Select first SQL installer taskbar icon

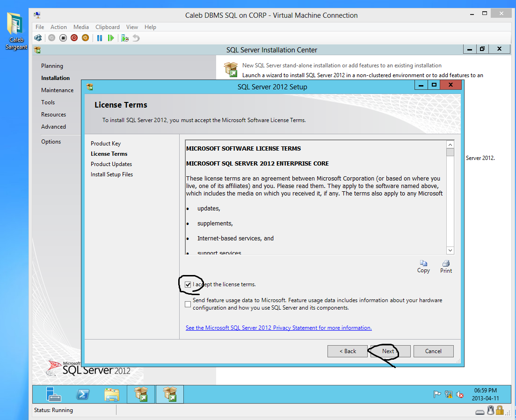141,394
